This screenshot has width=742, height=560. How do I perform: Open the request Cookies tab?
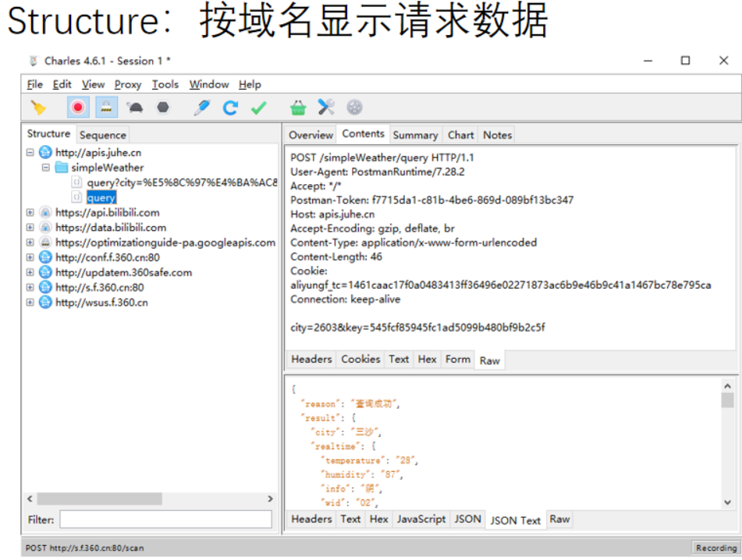click(360, 360)
